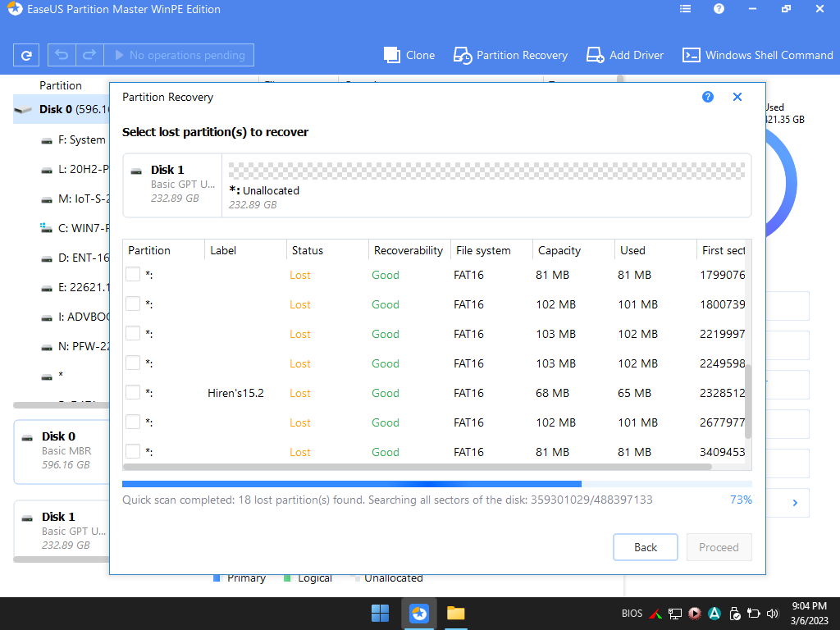Image resolution: width=840 pixels, height=630 pixels.
Task: Click the Undo arrow in toolbar
Action: [62, 55]
